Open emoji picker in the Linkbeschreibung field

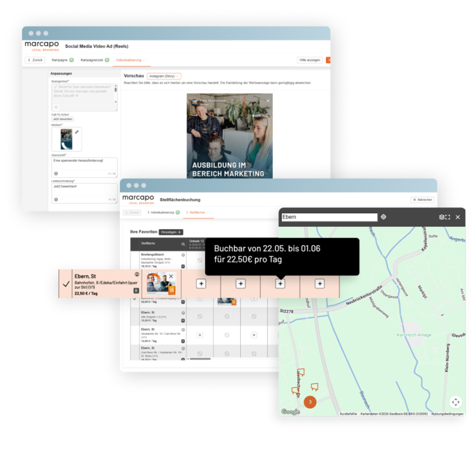56,200
